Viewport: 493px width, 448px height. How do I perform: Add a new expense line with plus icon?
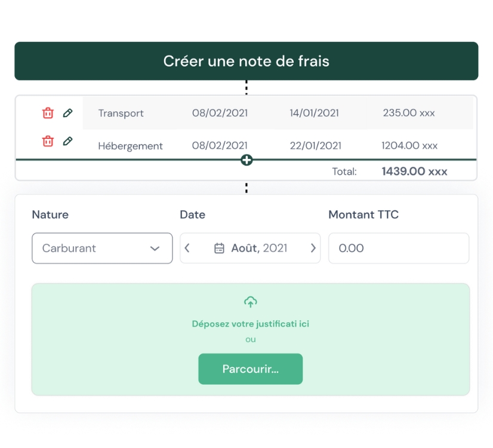pos(246,160)
